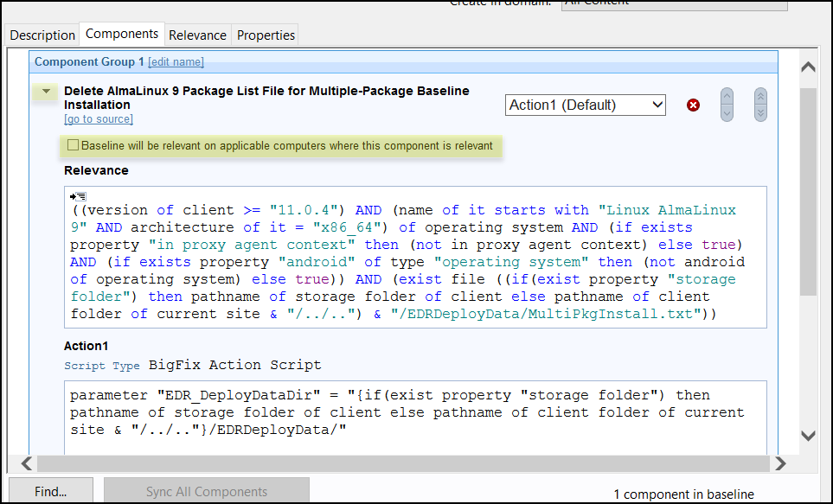Open the Action1 (Default) dropdown

(586, 105)
